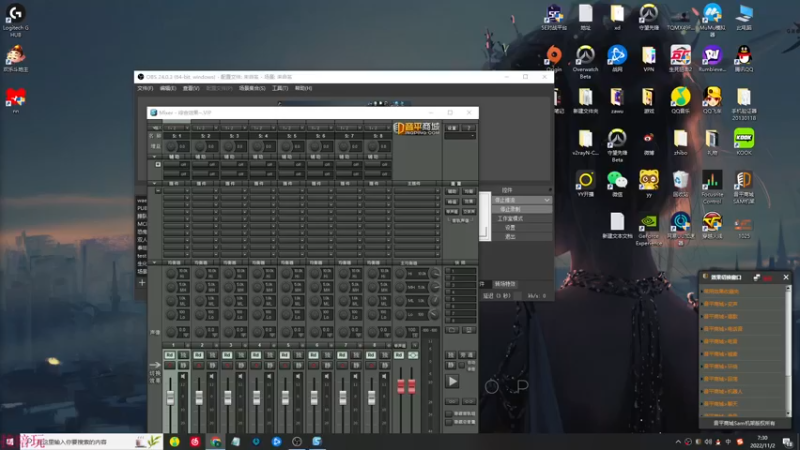Click the channel 5 volume fader handle
This screenshot has width=800, height=450.
click(x=285, y=397)
